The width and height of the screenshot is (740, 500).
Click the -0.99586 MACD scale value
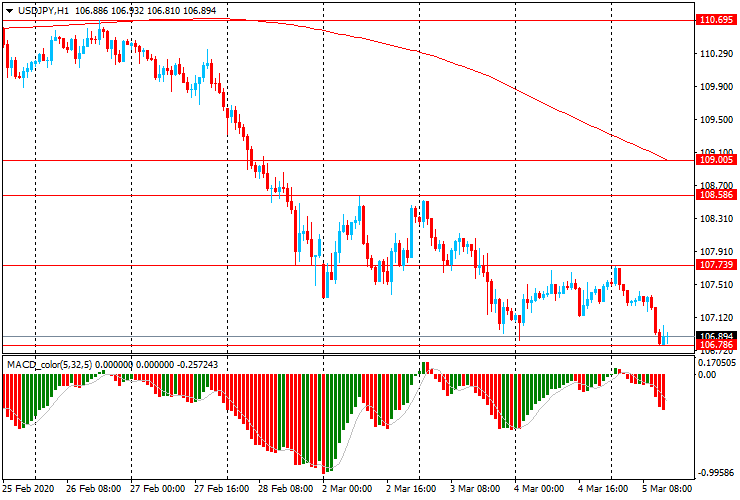717,473
